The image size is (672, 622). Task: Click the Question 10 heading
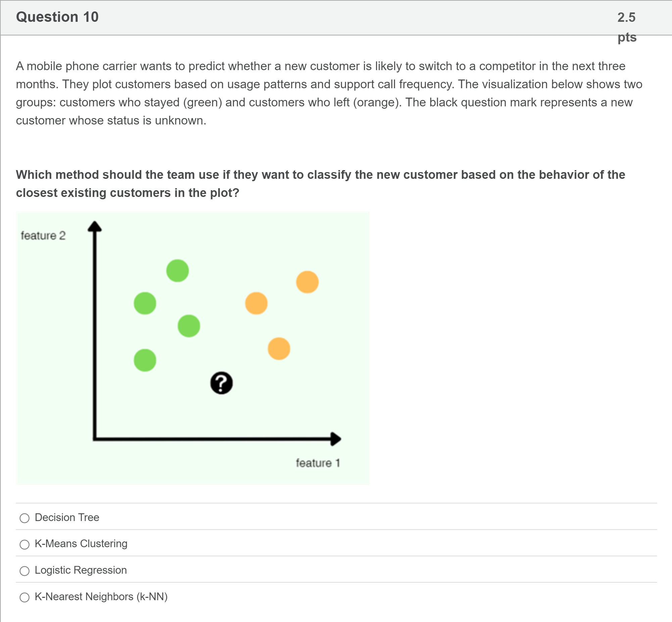pyautogui.click(x=57, y=17)
